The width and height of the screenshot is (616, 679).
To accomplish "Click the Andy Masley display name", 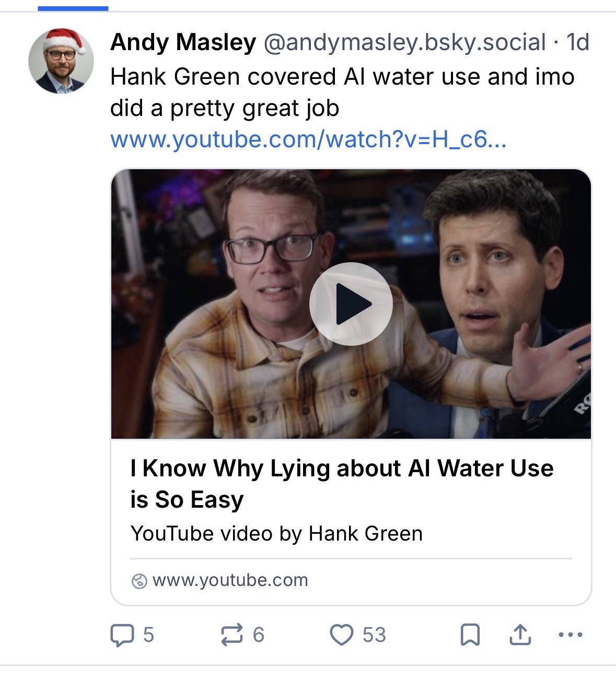I will pos(183,42).
